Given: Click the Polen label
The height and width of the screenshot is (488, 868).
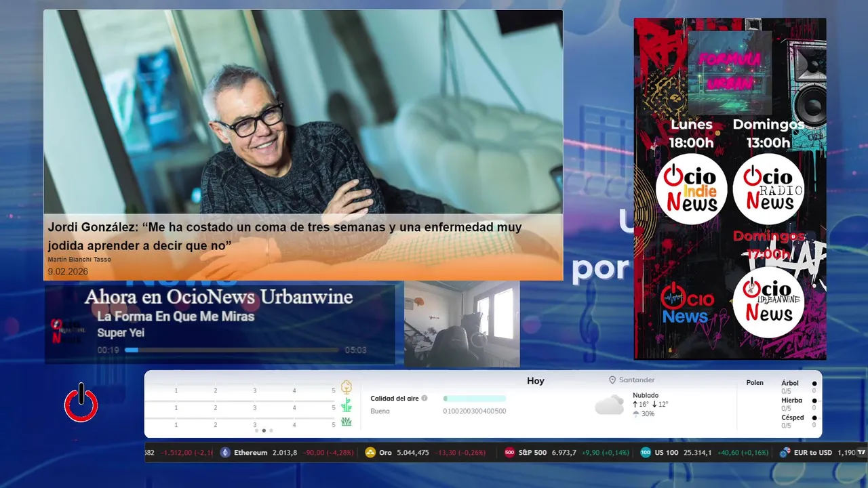Looking at the screenshot, I should 755,383.
